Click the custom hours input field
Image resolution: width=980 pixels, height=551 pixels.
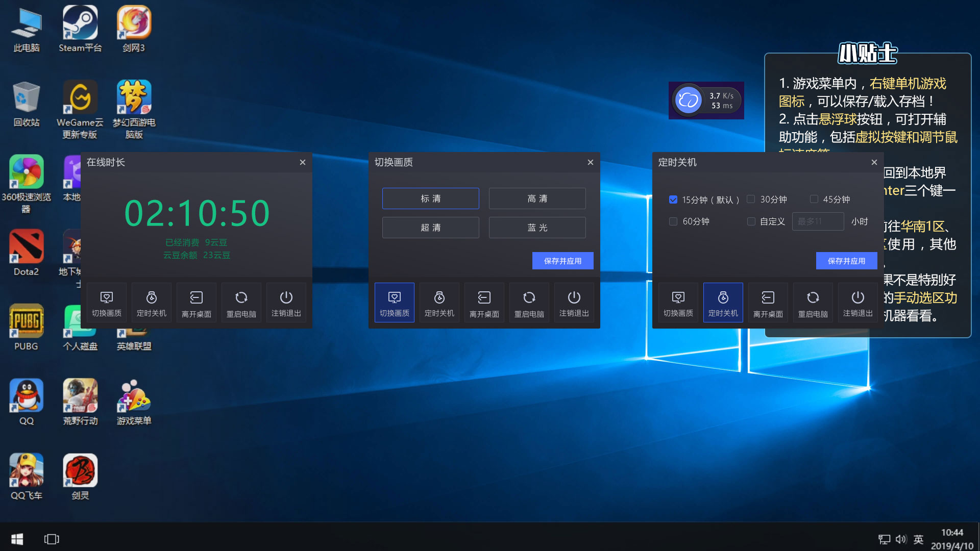click(818, 221)
